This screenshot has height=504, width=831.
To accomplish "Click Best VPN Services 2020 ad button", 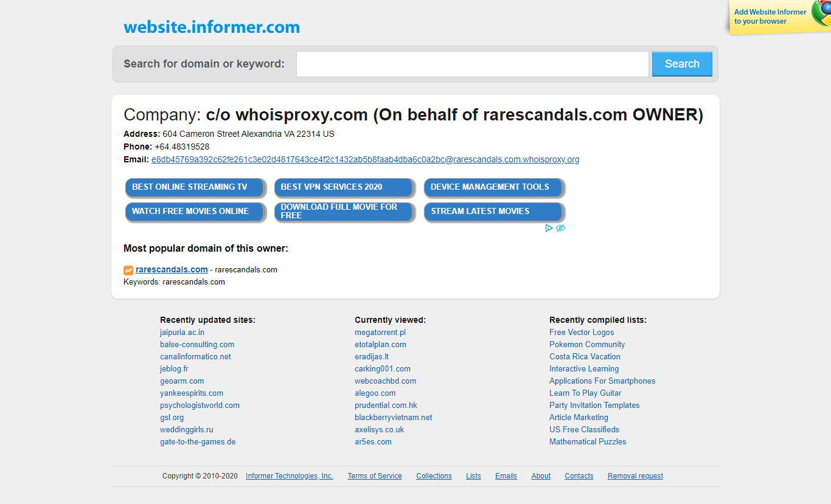I will [x=344, y=187].
